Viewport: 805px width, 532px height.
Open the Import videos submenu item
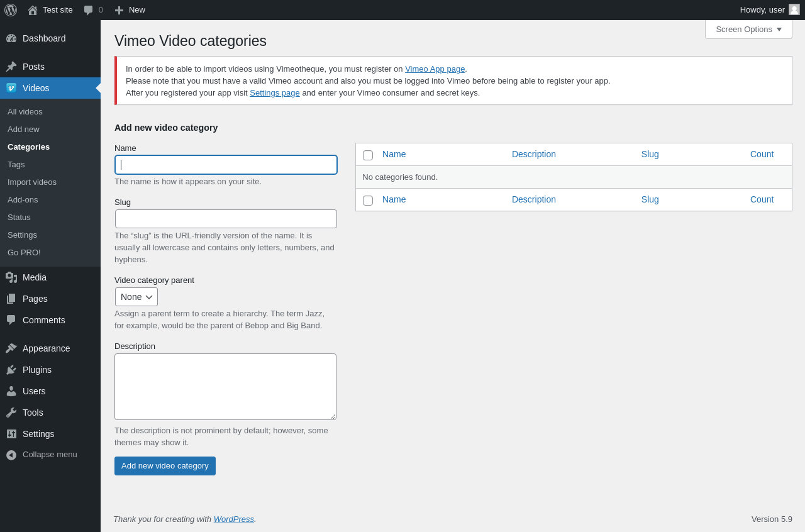pos(32,182)
